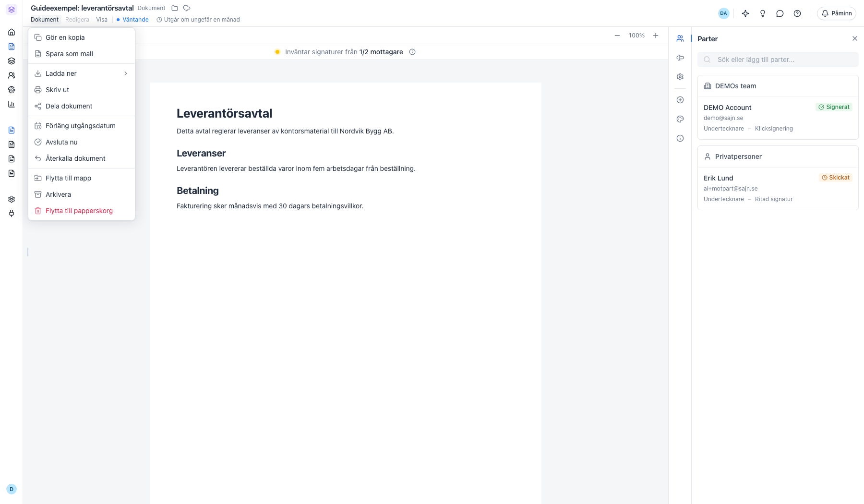This screenshot has width=864, height=504.
Task: Open the help question mark icon
Action: click(797, 13)
